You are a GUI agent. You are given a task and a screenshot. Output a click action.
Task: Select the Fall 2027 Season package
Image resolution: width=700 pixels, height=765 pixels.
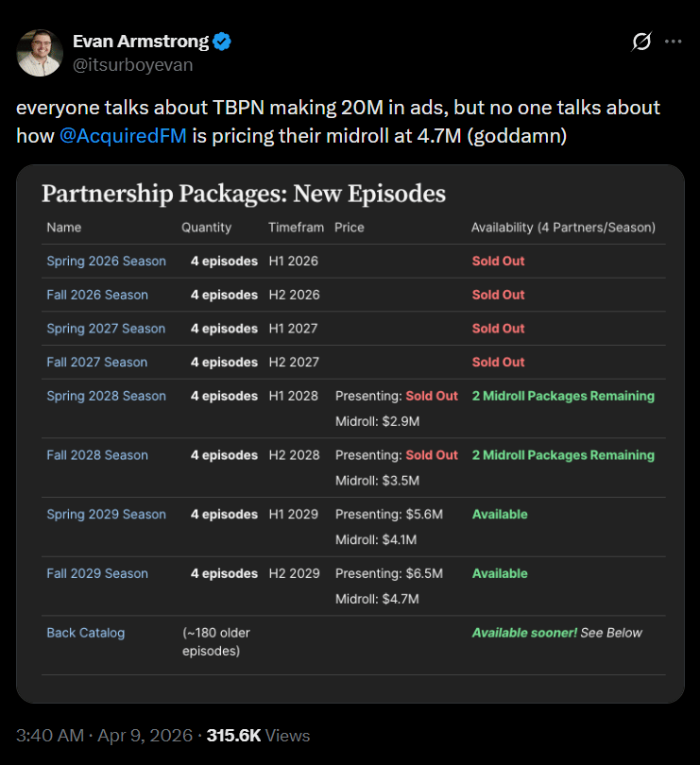click(97, 363)
